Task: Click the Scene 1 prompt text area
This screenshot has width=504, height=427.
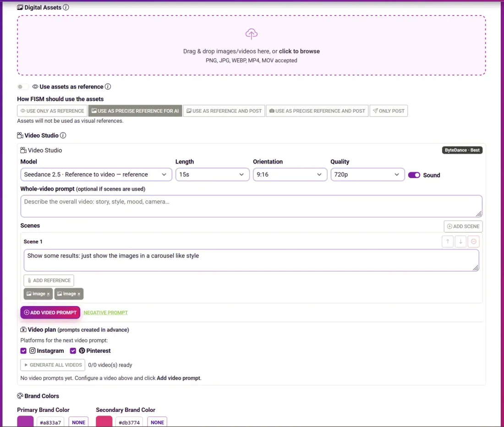Action: pos(252,260)
